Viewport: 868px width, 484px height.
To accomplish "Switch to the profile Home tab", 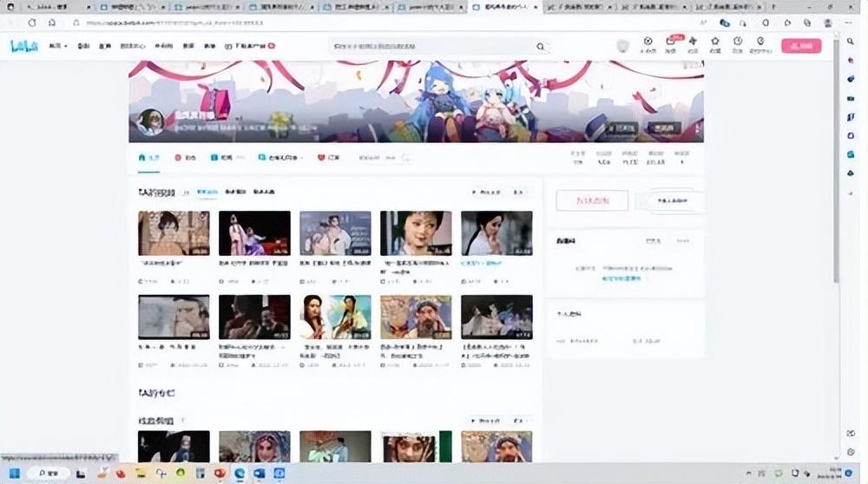I will coord(149,158).
